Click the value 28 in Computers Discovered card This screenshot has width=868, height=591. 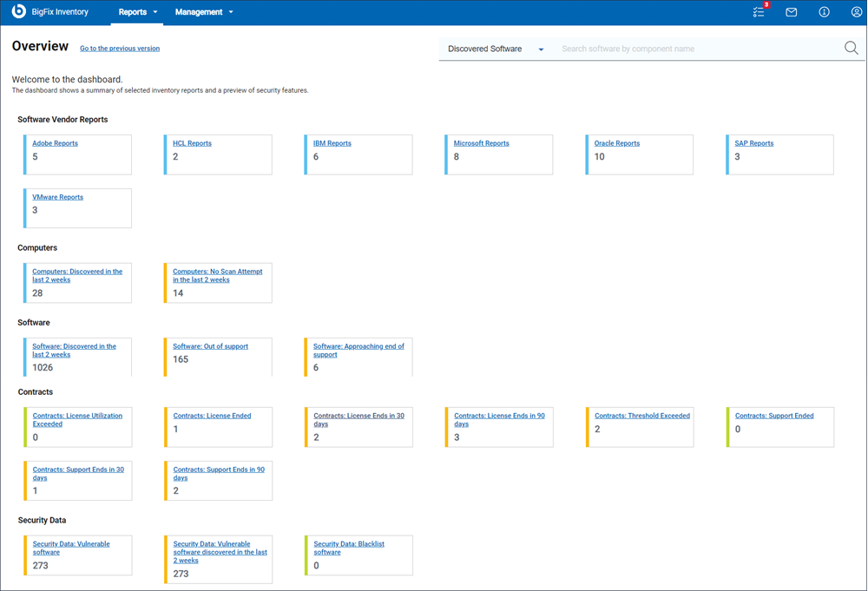pyautogui.click(x=37, y=293)
